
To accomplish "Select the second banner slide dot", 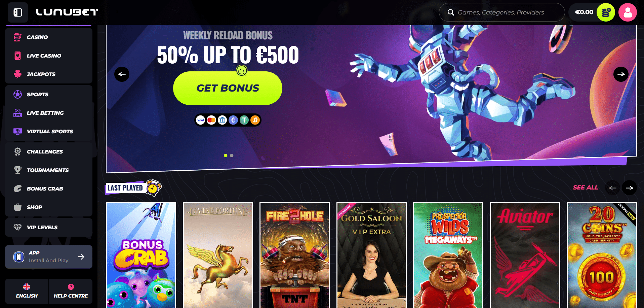I will click(232, 156).
